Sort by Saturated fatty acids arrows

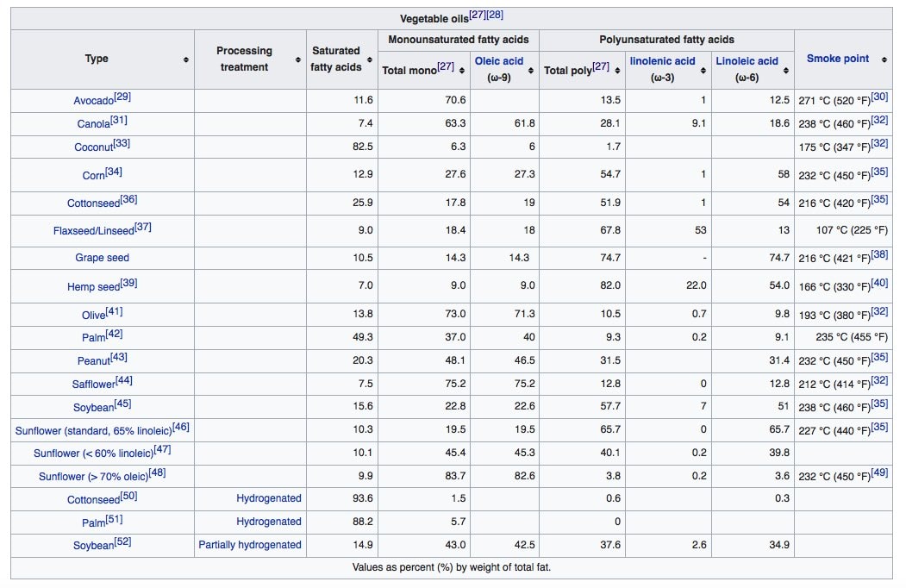pos(370,59)
